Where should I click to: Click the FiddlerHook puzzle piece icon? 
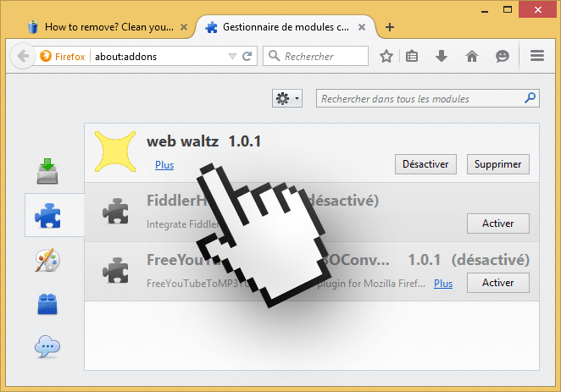(x=115, y=211)
